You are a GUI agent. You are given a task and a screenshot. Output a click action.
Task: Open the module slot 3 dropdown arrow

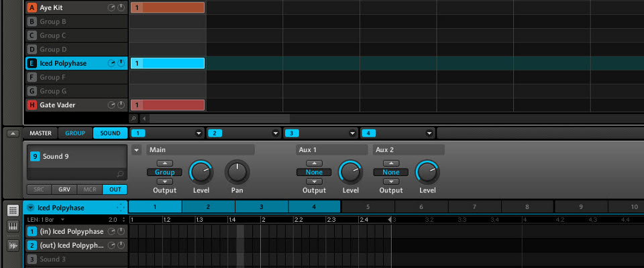tap(352, 133)
